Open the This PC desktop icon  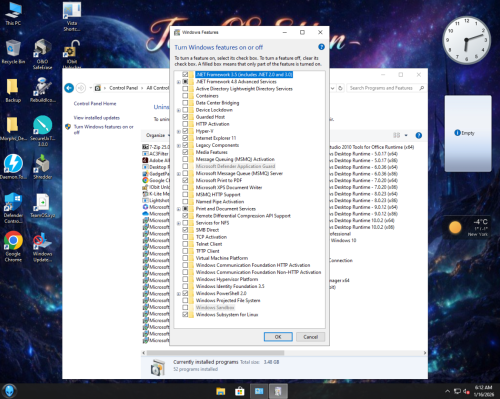pos(13,13)
